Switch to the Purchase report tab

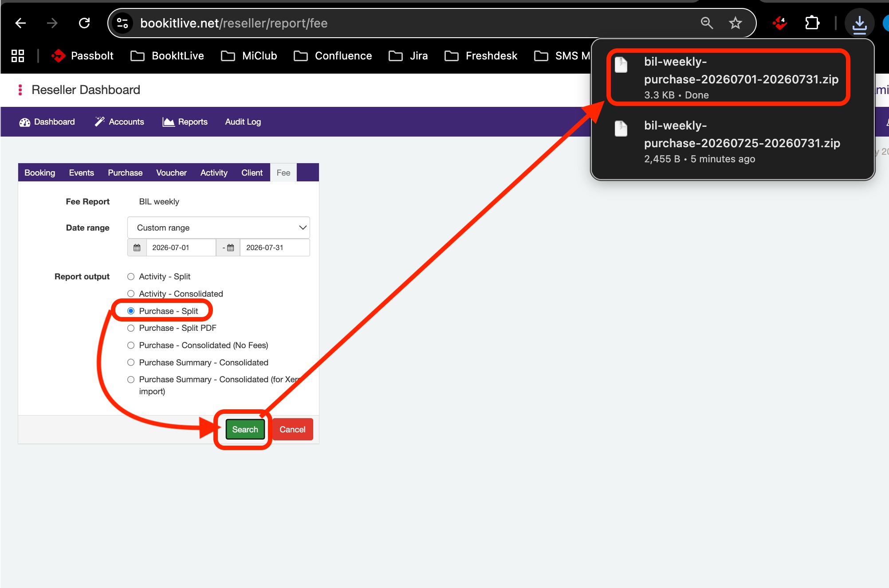[x=125, y=172]
